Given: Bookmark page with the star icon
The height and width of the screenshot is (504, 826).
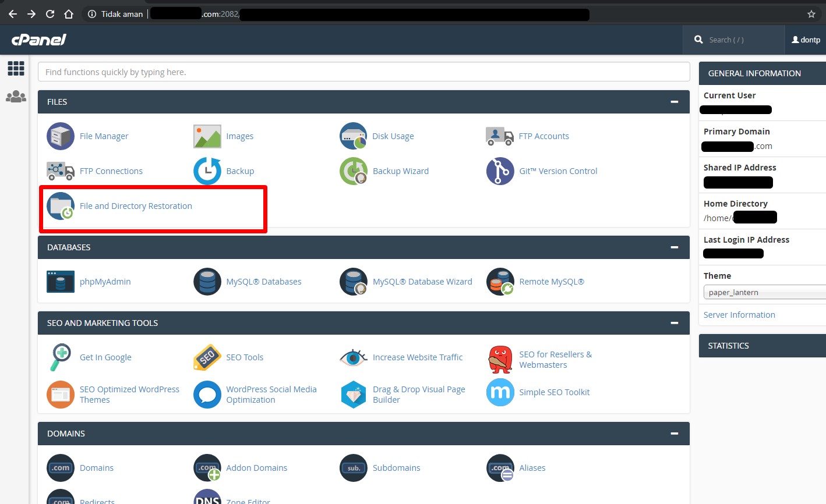Looking at the screenshot, I should pyautogui.click(x=811, y=14).
